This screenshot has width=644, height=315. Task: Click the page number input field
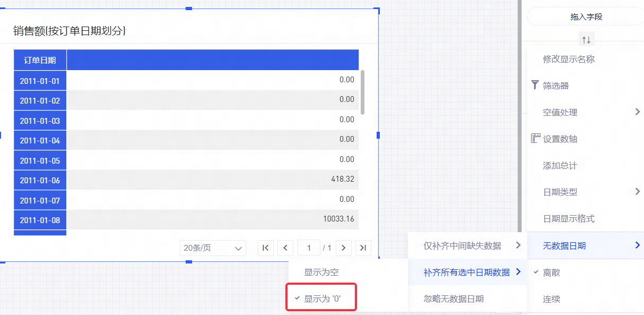click(309, 248)
